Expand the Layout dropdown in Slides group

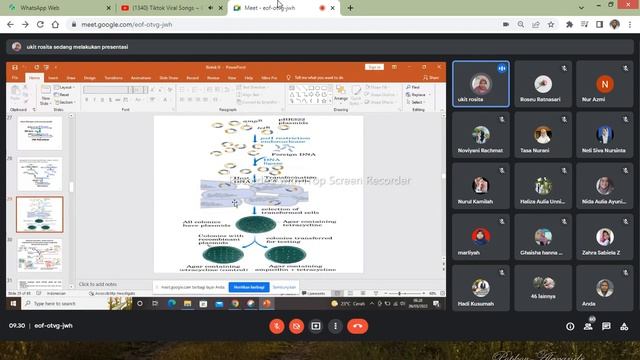pyautogui.click(x=64, y=87)
